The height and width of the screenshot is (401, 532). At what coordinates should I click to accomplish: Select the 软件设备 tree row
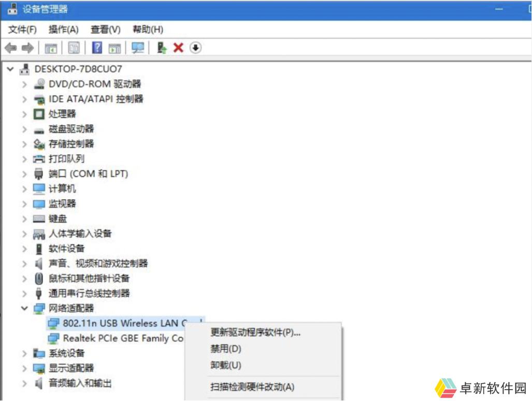pyautogui.click(x=66, y=248)
